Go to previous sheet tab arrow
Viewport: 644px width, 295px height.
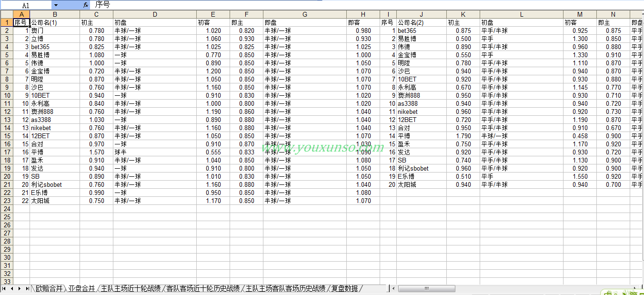12,289
